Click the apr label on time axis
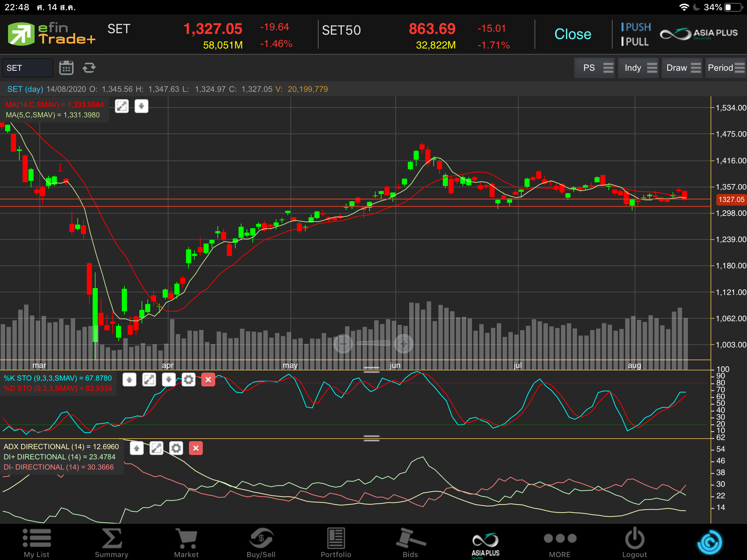The width and height of the screenshot is (747, 560). tap(167, 365)
